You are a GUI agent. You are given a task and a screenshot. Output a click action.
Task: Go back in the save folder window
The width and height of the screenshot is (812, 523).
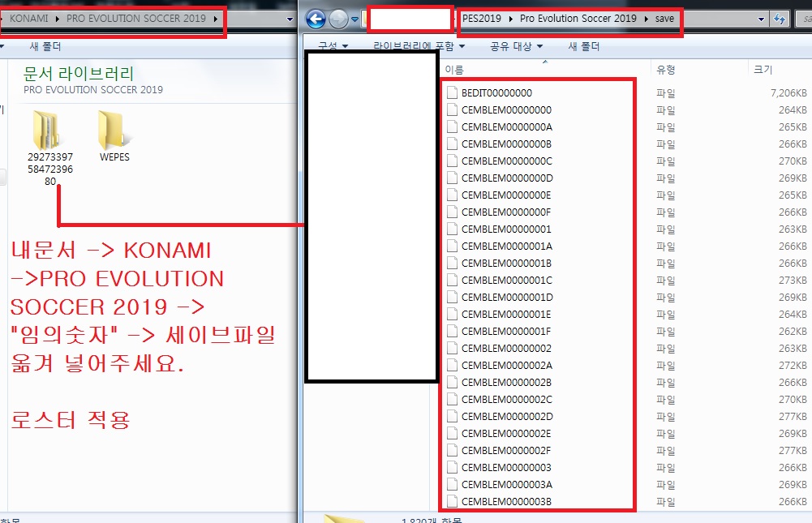316,19
